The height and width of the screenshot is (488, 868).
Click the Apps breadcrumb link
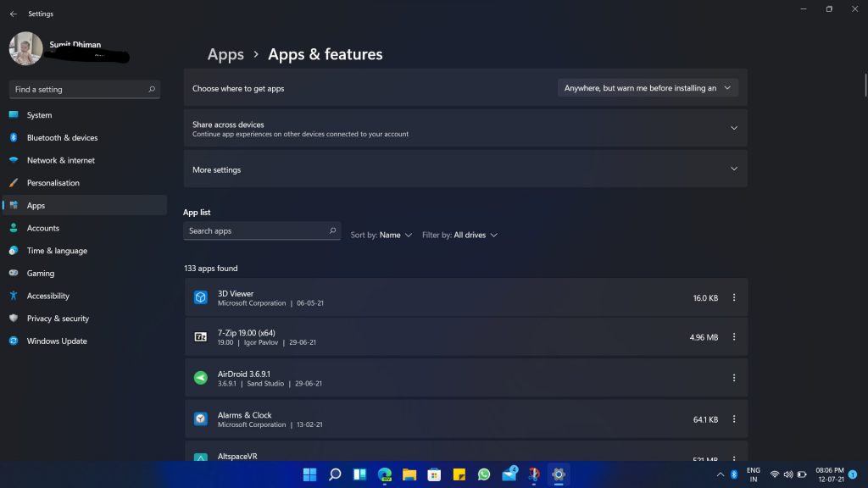click(225, 54)
